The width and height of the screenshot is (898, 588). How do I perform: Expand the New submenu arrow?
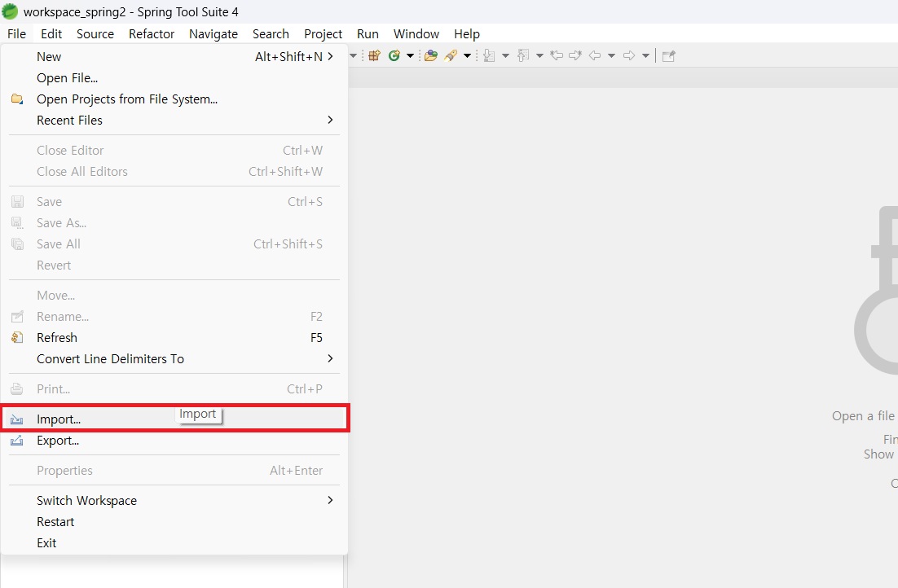(331, 56)
